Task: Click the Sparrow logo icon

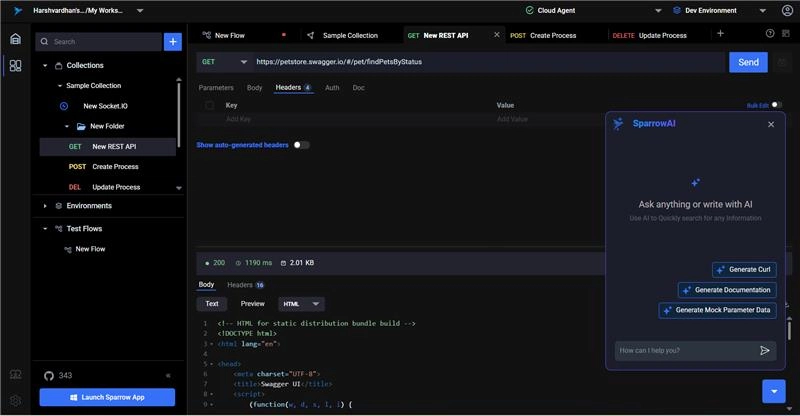Action: tap(18, 11)
